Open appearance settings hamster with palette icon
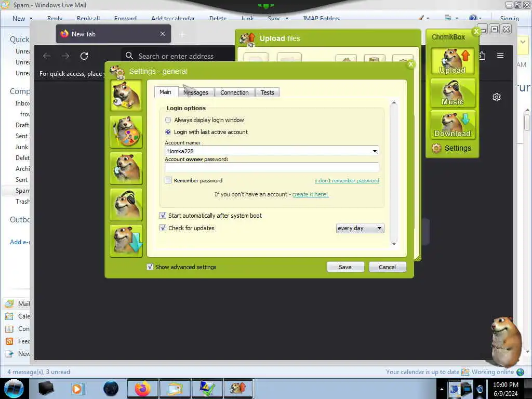This screenshot has width=532, height=399. [x=126, y=131]
